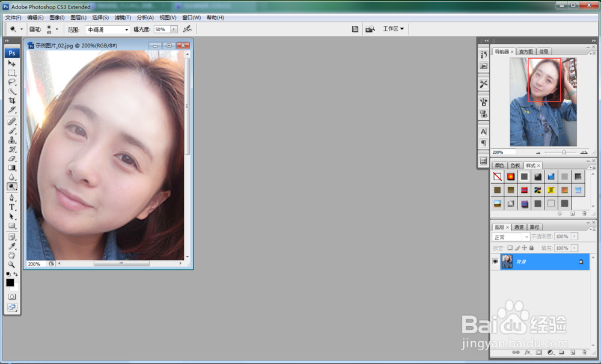The image size is (601, 364).
Task: Switch to the 直方图 tab
Action: (525, 52)
